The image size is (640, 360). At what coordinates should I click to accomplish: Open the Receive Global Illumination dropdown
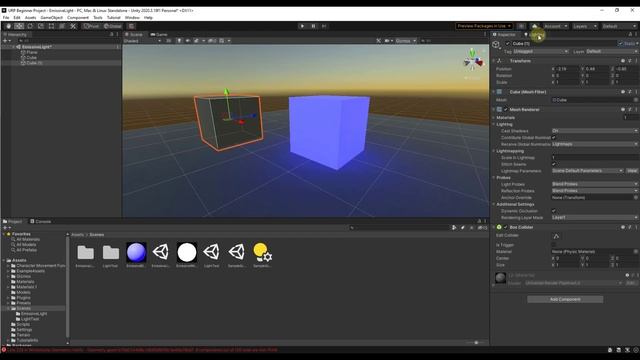(595, 144)
